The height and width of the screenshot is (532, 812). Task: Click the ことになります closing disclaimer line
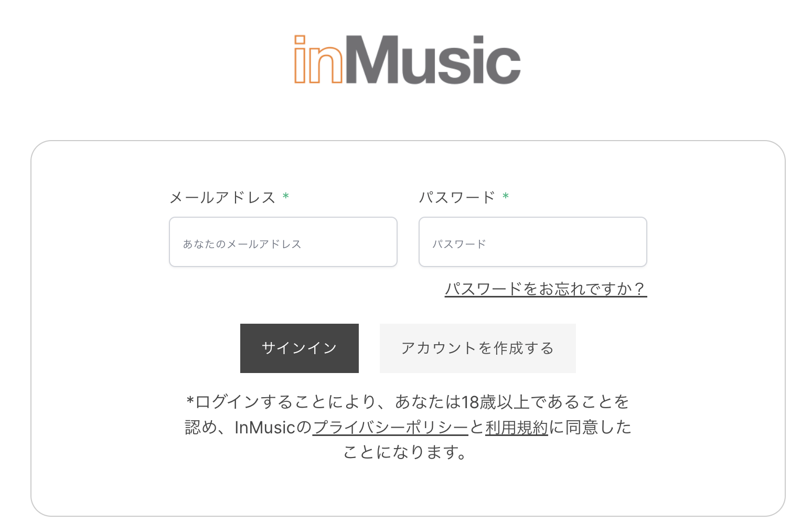(406, 452)
